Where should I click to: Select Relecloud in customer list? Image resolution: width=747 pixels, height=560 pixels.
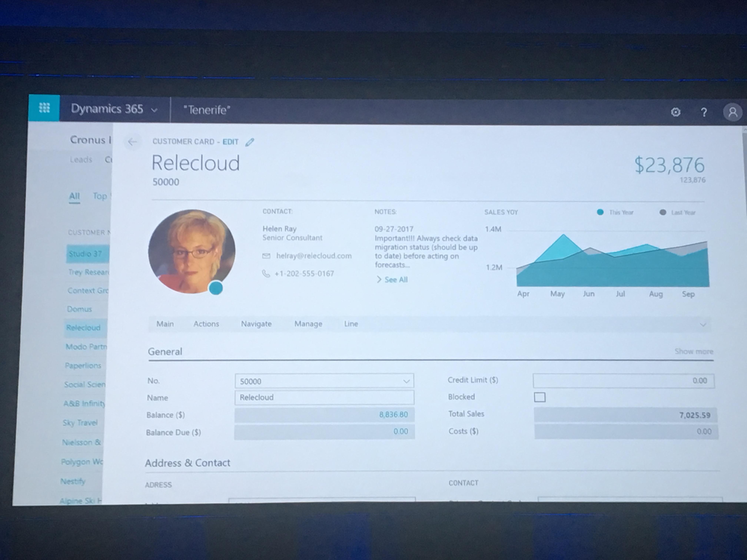[x=86, y=328]
